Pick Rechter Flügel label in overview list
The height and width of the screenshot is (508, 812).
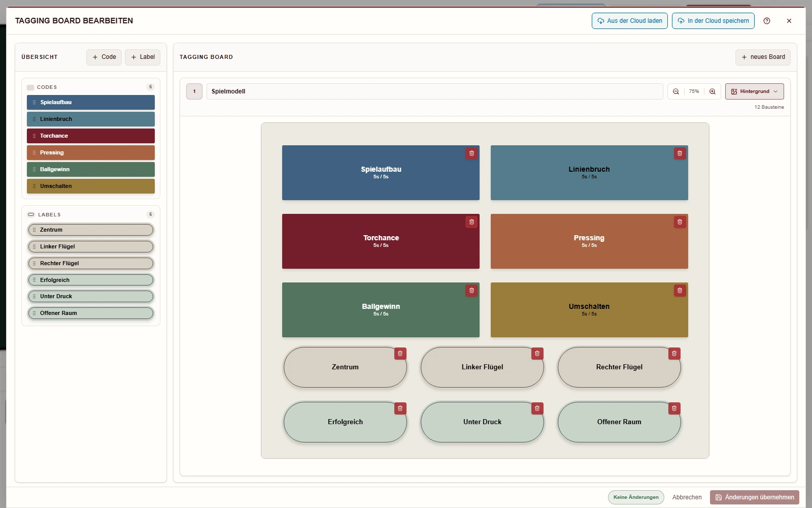point(91,263)
